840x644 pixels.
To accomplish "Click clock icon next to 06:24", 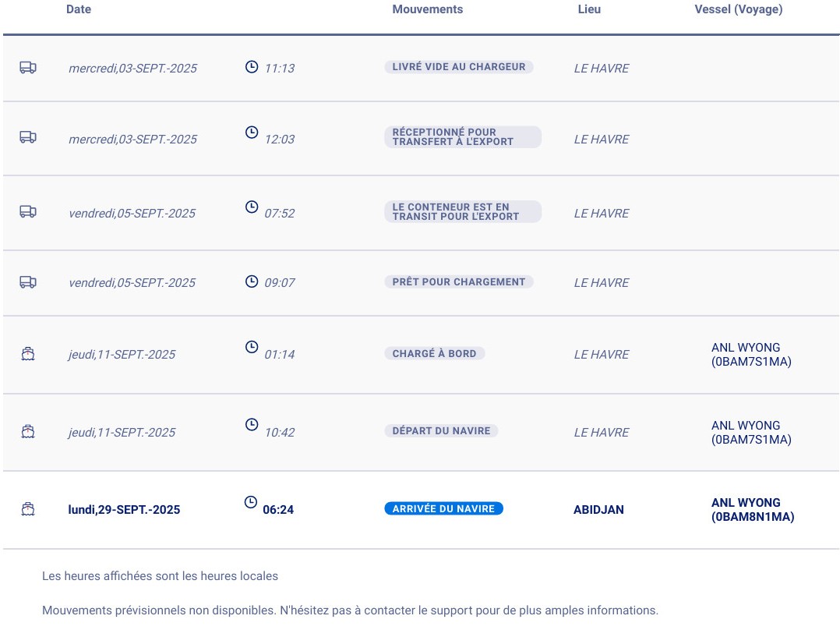I will [251, 502].
